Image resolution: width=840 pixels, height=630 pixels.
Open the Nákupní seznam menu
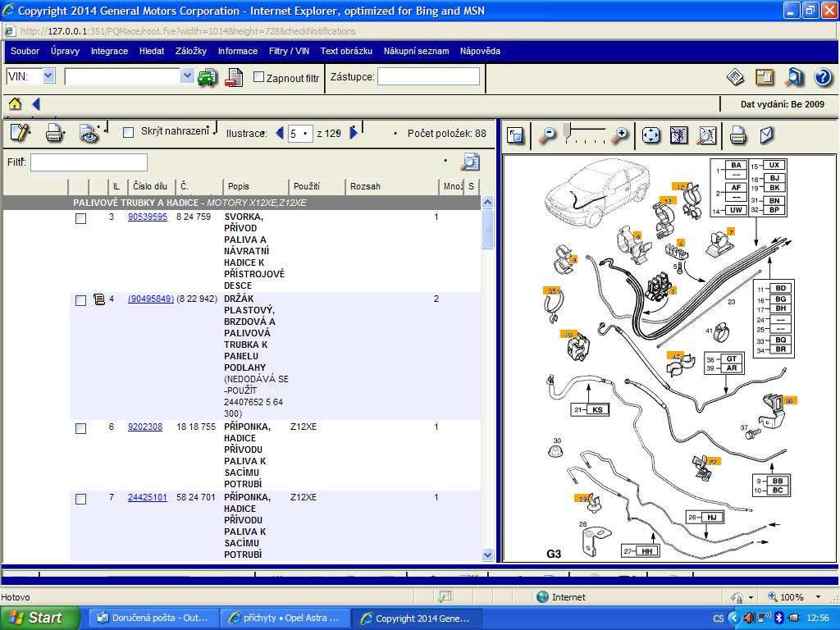tap(416, 51)
